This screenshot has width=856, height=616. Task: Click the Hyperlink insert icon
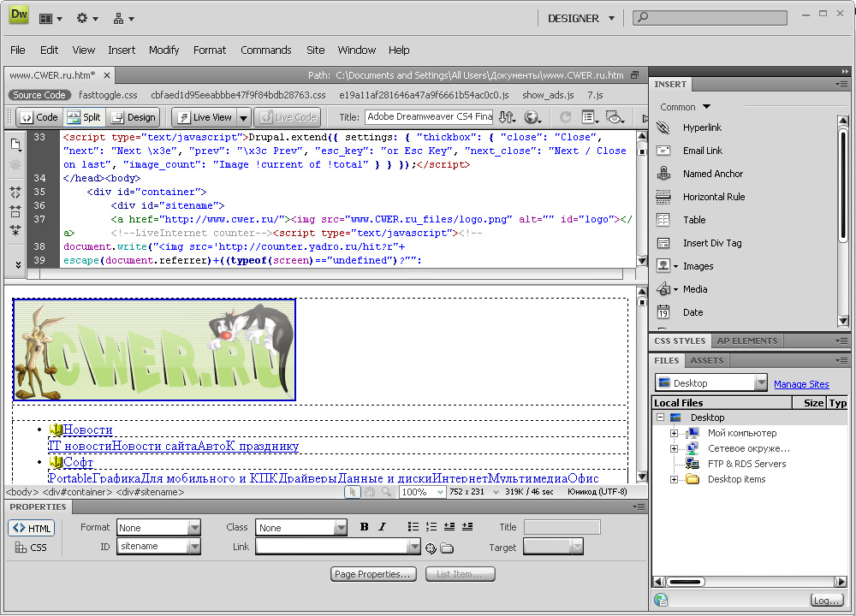click(x=663, y=127)
